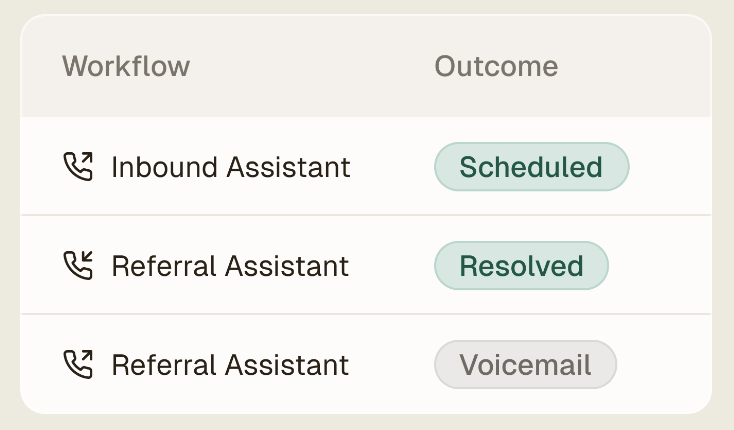734x430 pixels.
Task: Click the phone icon with inward arrow
Action: pyautogui.click(x=78, y=265)
